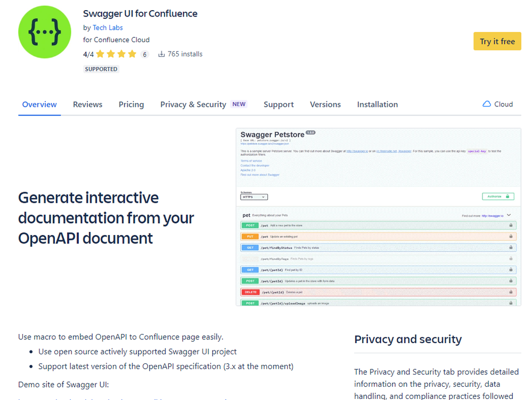532x400 pixels.
Task: Click the Demo site of Swagger UI text
Action: 63,385
